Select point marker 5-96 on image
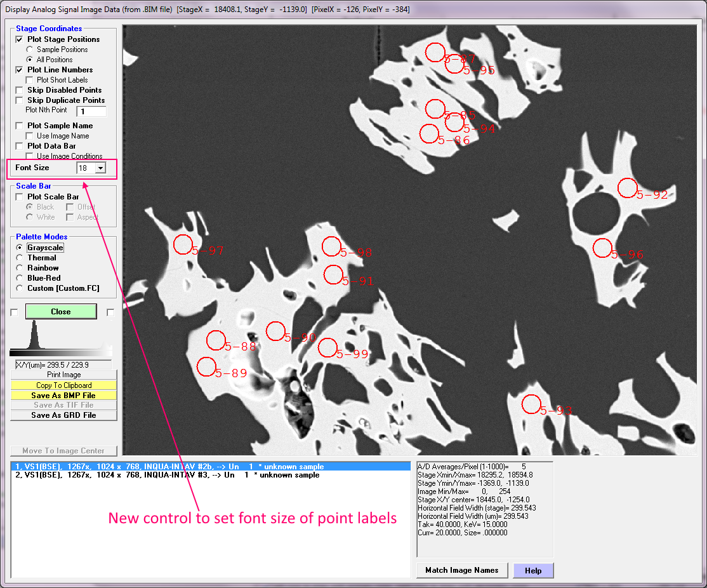The image size is (707, 588). 602,248
